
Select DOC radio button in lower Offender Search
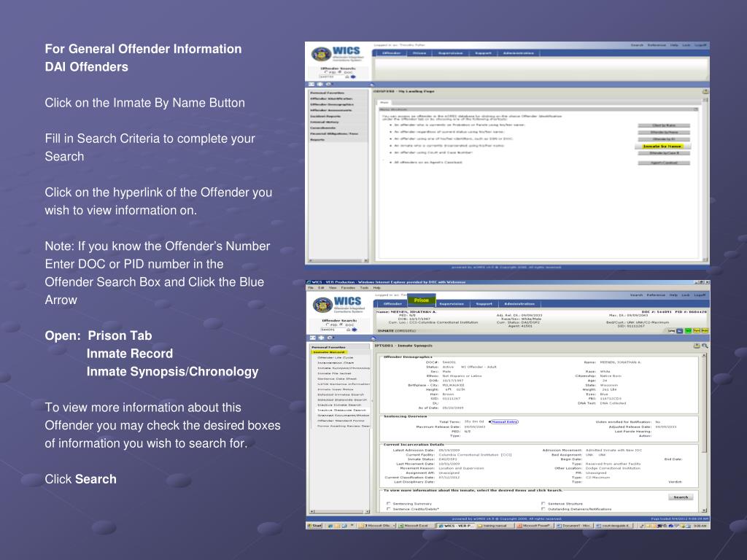tap(341, 324)
